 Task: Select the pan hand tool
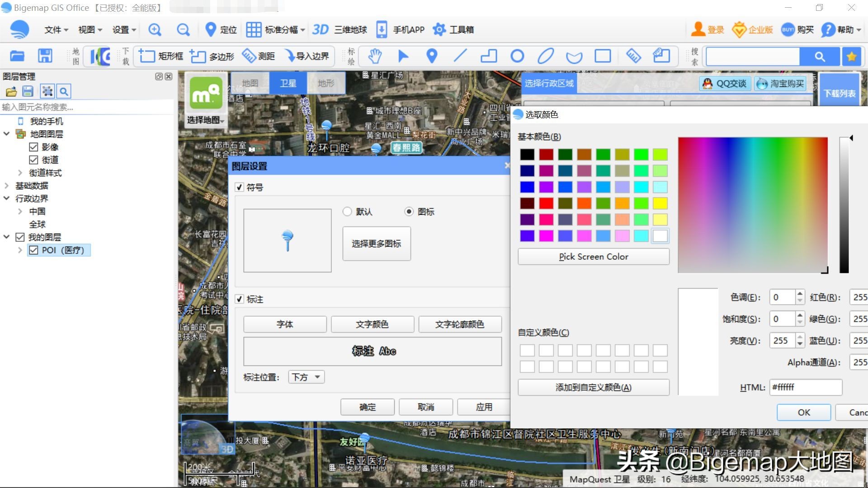pyautogui.click(x=374, y=56)
